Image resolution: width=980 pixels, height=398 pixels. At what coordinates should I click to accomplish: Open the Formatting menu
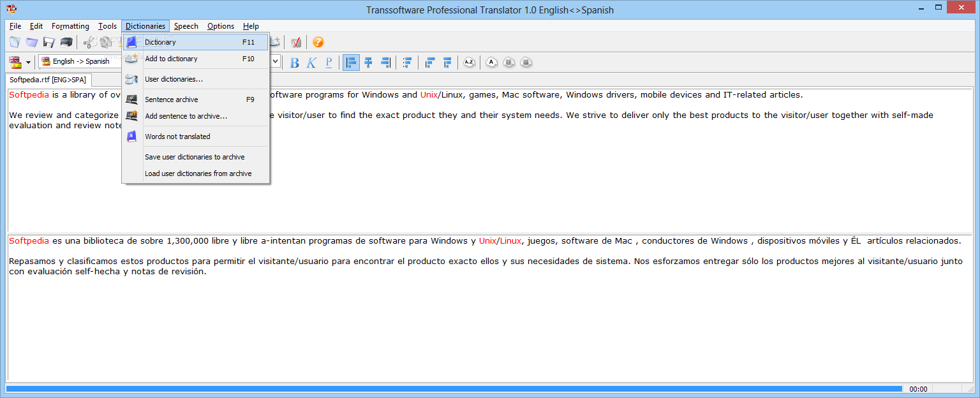click(70, 26)
